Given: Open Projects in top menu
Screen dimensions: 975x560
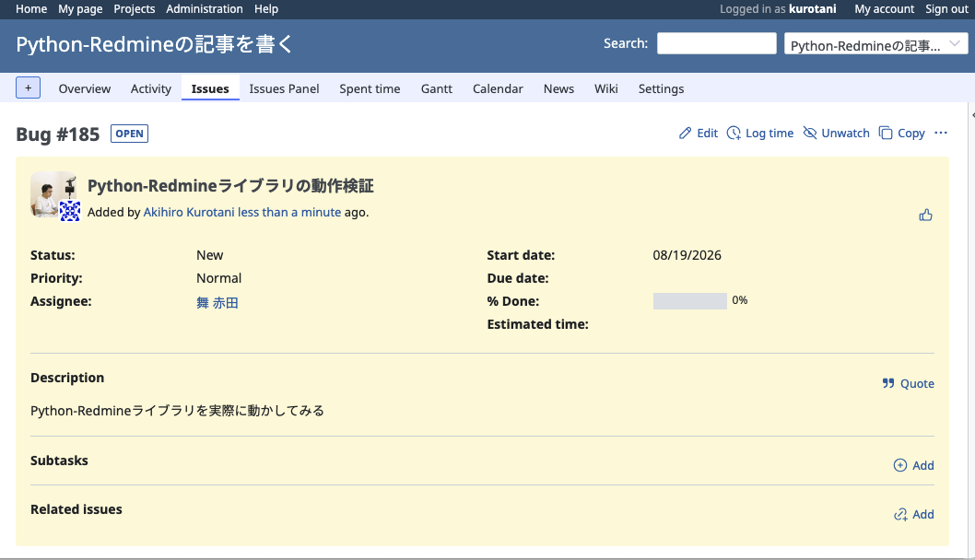Looking at the screenshot, I should tap(135, 8).
